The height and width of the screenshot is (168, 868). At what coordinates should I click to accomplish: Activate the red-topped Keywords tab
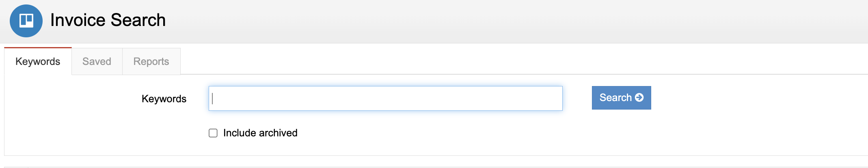(x=38, y=61)
